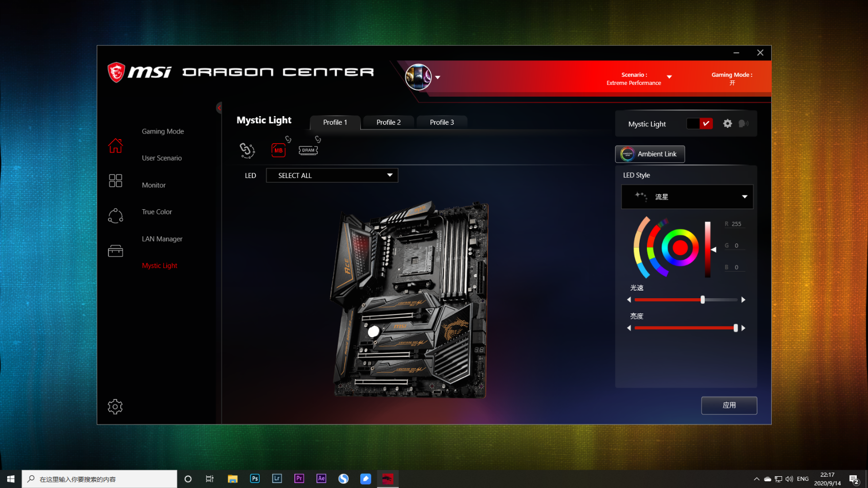Screen dimensions: 868x488
Task: Launch Lightroom from the taskbar
Action: [x=277, y=479]
